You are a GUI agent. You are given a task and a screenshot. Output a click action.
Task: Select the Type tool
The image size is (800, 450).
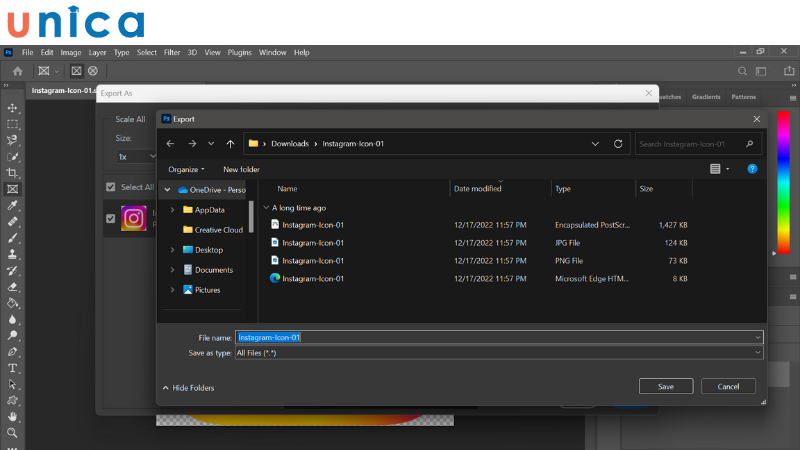coord(13,368)
